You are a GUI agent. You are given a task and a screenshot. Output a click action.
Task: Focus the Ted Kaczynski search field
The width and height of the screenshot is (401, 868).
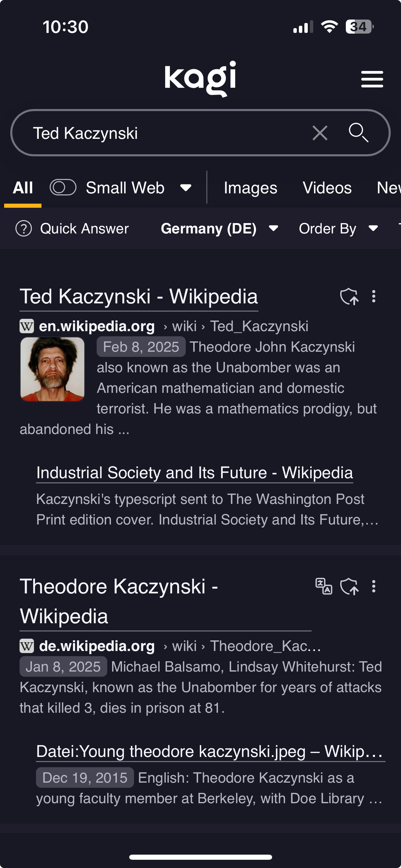pyautogui.click(x=165, y=133)
